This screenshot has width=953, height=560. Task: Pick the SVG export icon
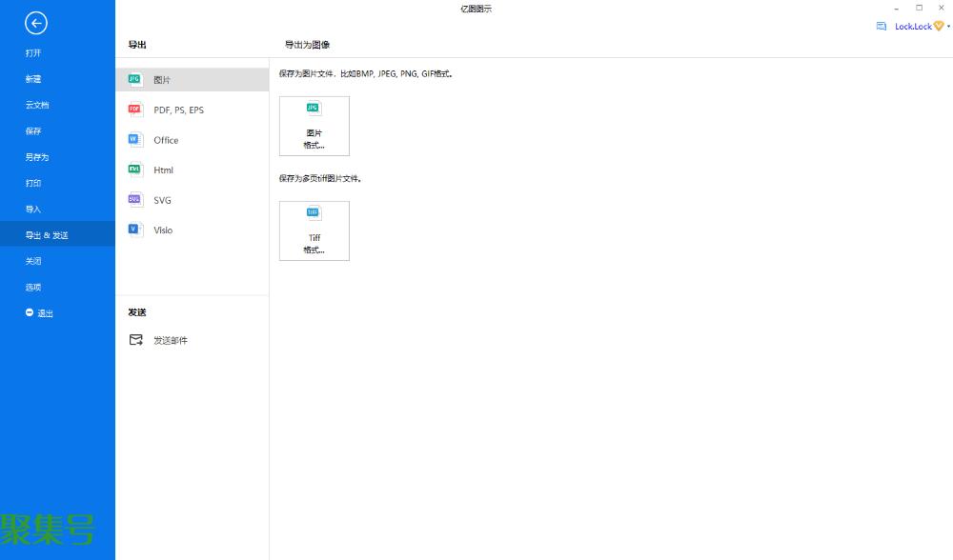tap(135, 200)
